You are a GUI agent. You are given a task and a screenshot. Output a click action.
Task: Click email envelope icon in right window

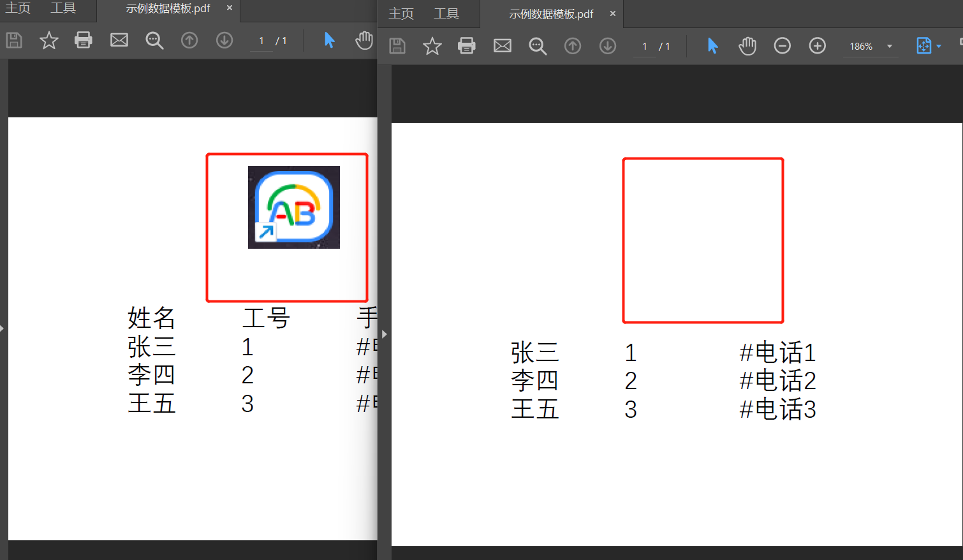(503, 46)
